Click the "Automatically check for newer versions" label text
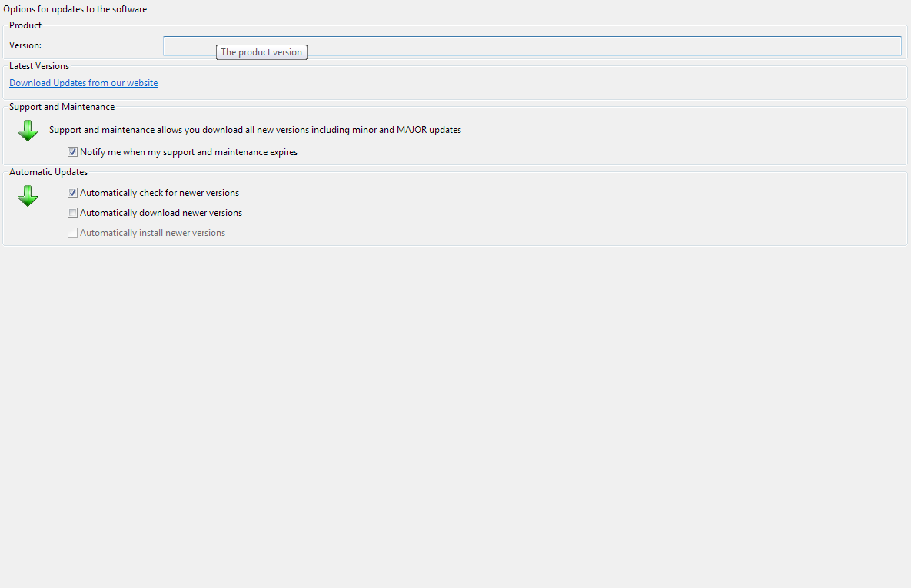This screenshot has width=911, height=588. click(159, 193)
